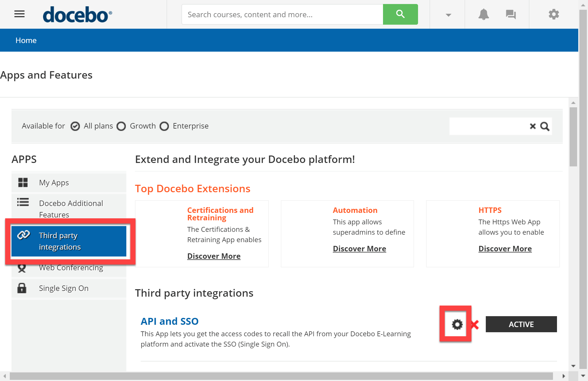This screenshot has width=588, height=381.
Task: Discover More about Automation
Action: tap(359, 249)
